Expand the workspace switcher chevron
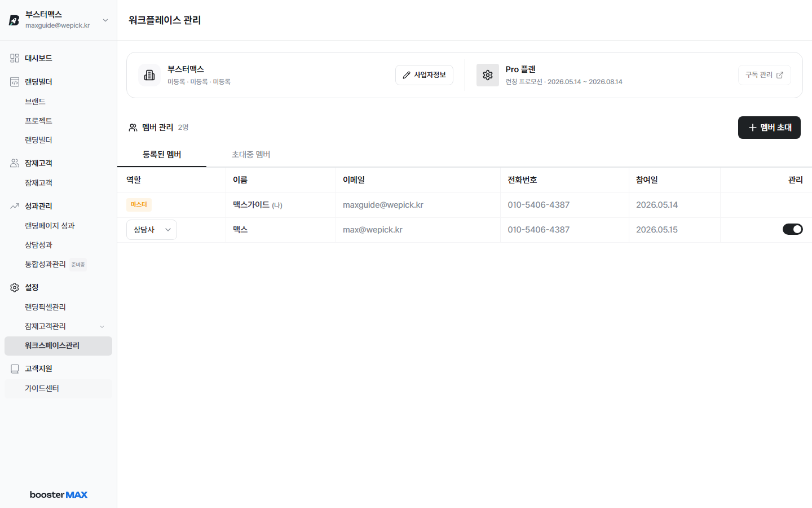812x508 pixels. 105,20
